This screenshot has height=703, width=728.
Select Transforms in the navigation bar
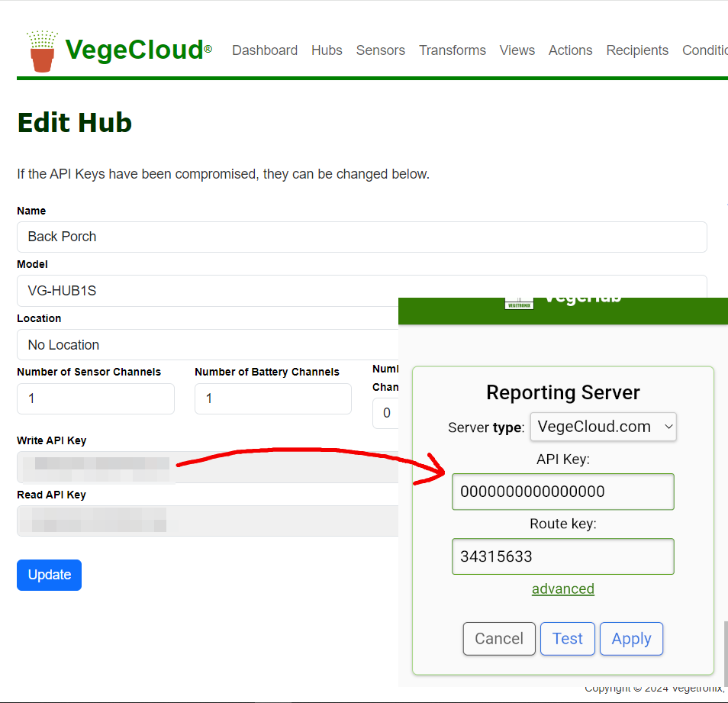click(453, 50)
